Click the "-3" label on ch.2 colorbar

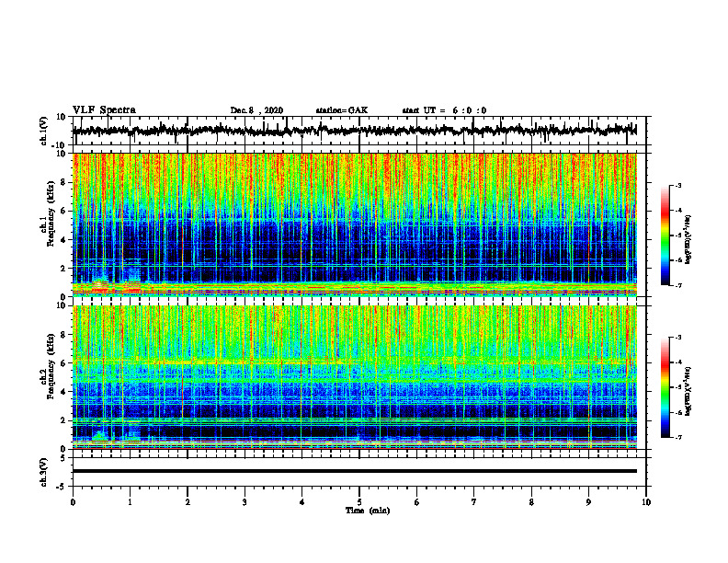677,338
